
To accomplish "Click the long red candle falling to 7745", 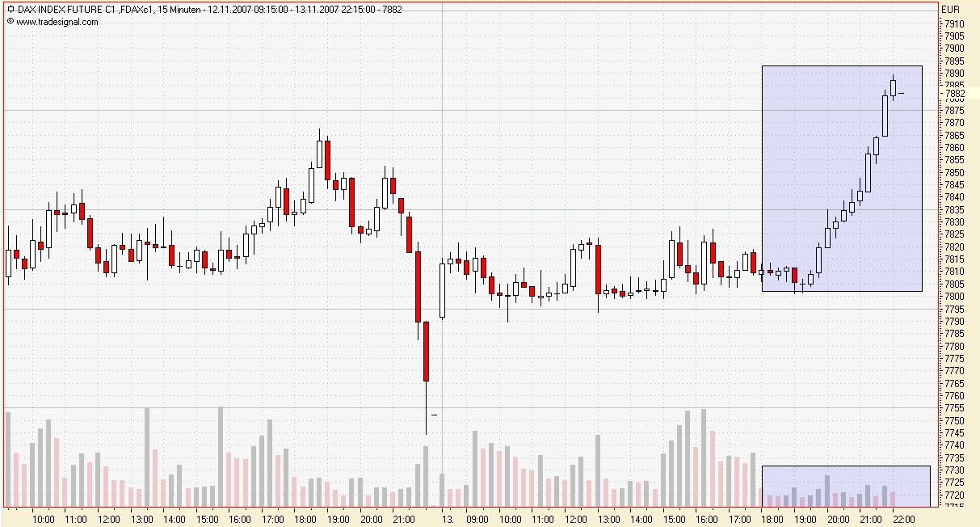I will [426, 352].
